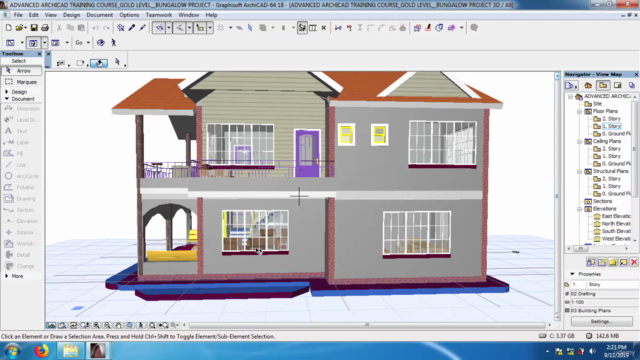Click the Select button in Toolbox
The width and height of the screenshot is (640, 360).
pyautogui.click(x=19, y=61)
